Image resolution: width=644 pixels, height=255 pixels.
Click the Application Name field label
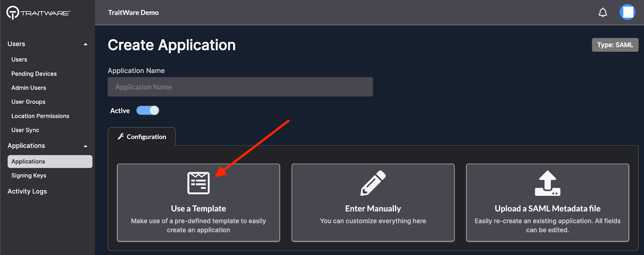click(136, 70)
